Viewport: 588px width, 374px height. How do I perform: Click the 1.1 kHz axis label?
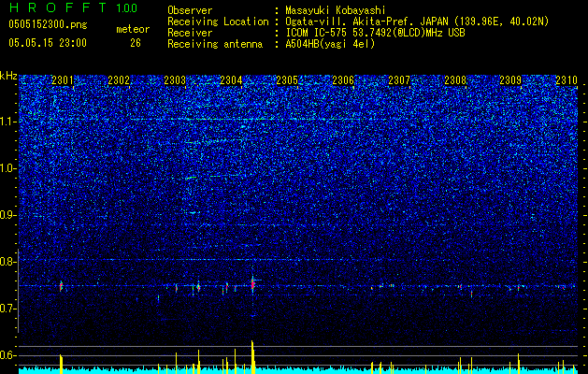coord(8,122)
